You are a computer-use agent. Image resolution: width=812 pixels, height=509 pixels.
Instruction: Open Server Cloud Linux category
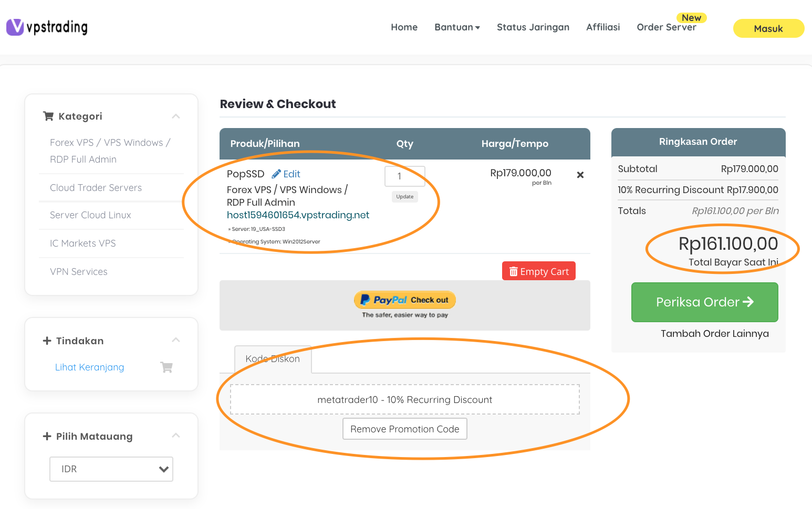click(x=90, y=215)
